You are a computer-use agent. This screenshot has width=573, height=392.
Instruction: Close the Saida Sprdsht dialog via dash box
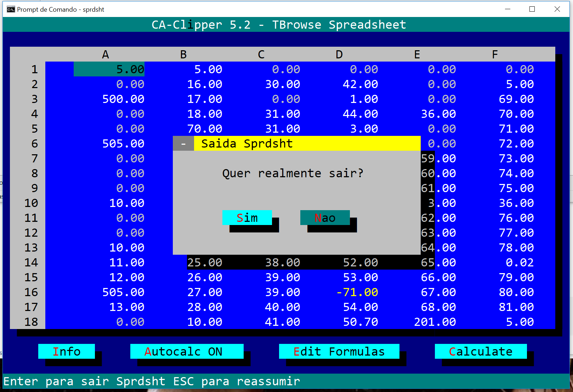coord(183,143)
